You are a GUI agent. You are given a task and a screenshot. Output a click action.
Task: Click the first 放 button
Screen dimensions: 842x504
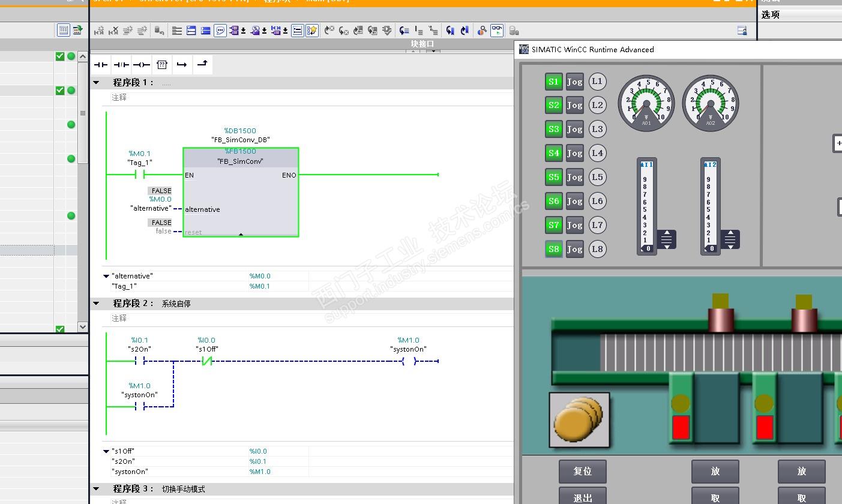point(715,472)
